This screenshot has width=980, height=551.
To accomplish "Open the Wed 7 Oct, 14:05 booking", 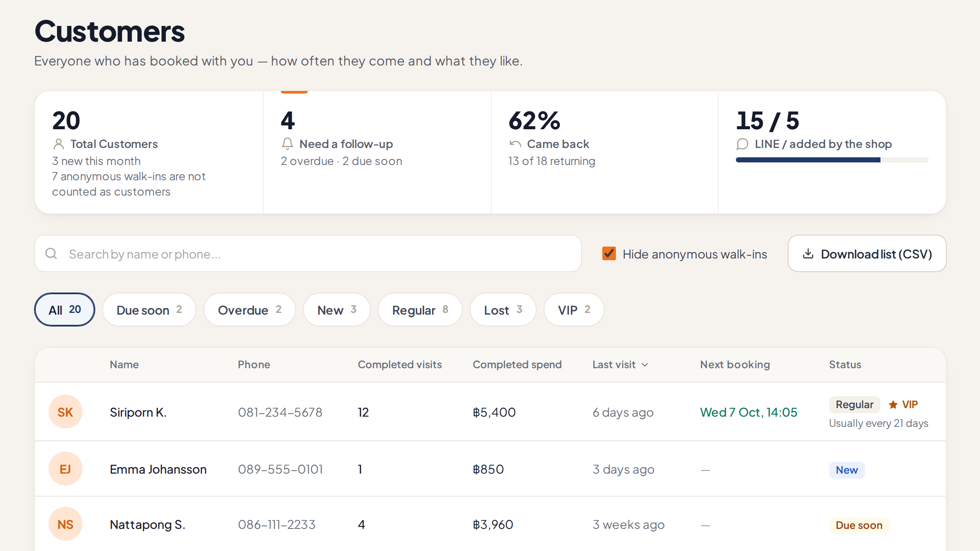I will (x=749, y=412).
